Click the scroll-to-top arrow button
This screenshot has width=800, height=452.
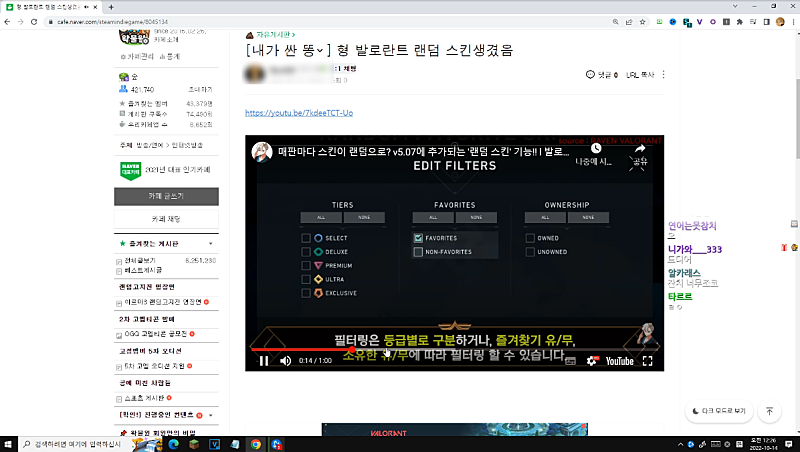click(x=769, y=411)
